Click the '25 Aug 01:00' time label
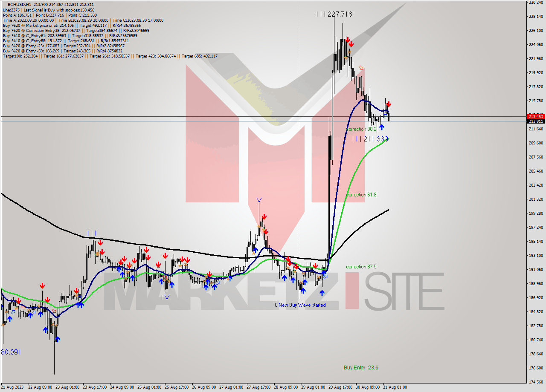The height and width of the screenshot is (392, 546). click(149, 387)
